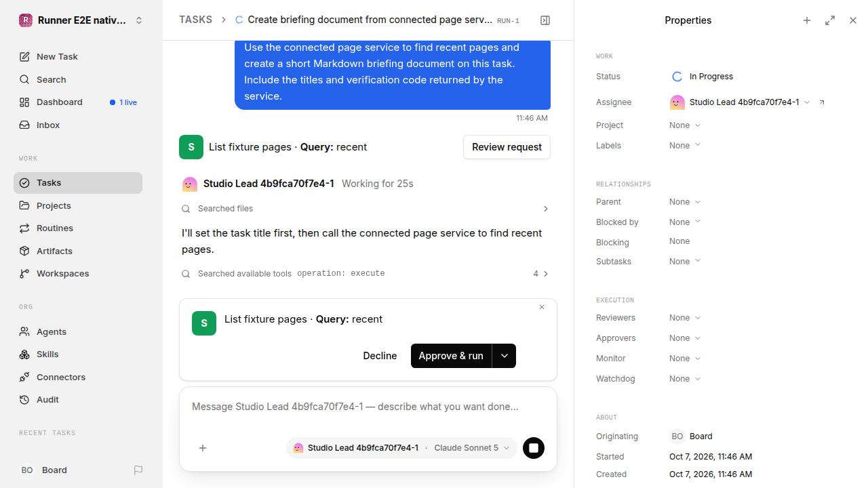Open the Workspaces section

click(x=78, y=273)
